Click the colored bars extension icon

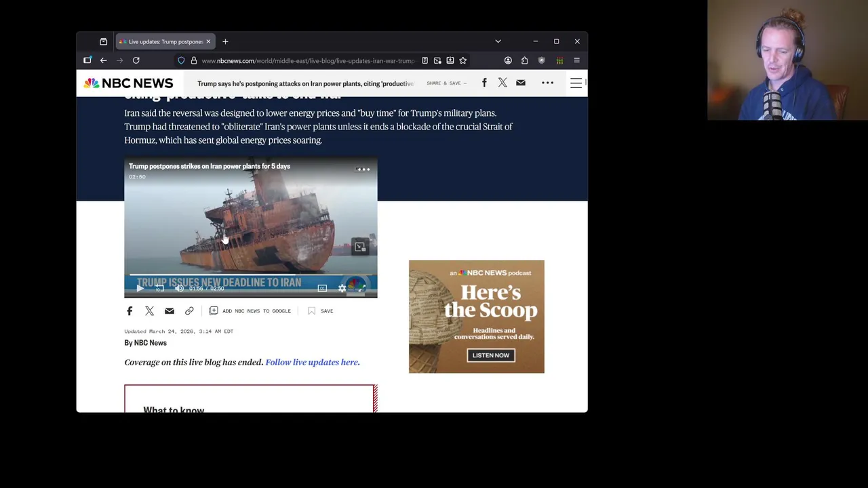click(x=559, y=60)
